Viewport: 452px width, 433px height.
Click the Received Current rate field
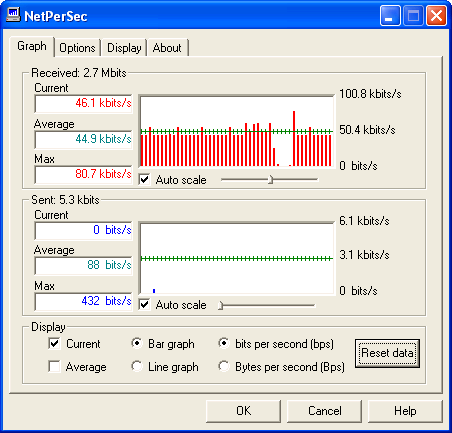pos(83,103)
